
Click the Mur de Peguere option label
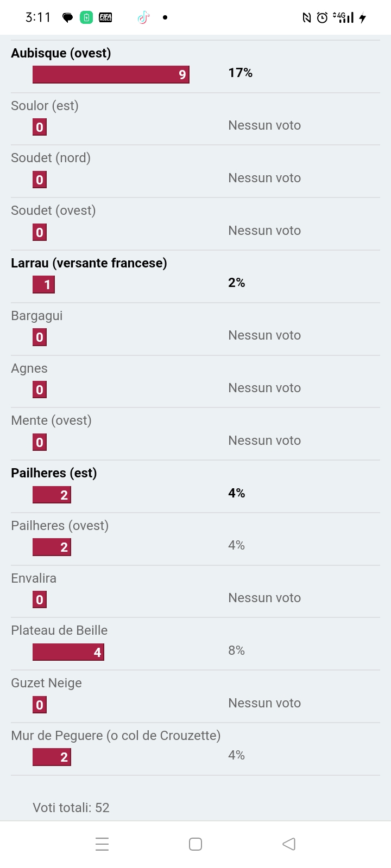[x=116, y=736]
